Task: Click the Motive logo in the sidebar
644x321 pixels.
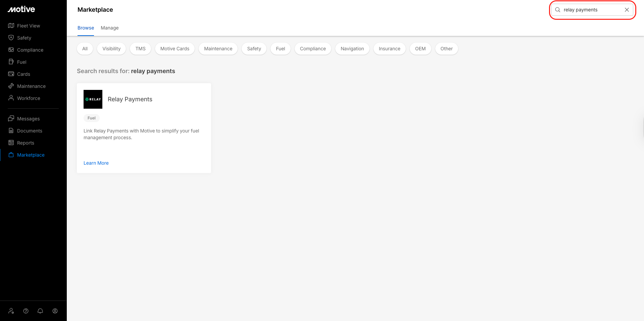Action: point(21,9)
